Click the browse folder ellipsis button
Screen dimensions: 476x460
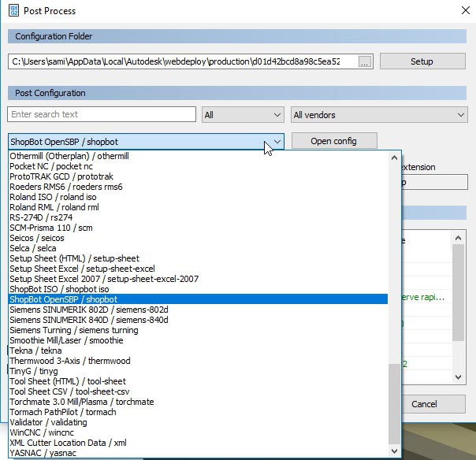(x=365, y=61)
